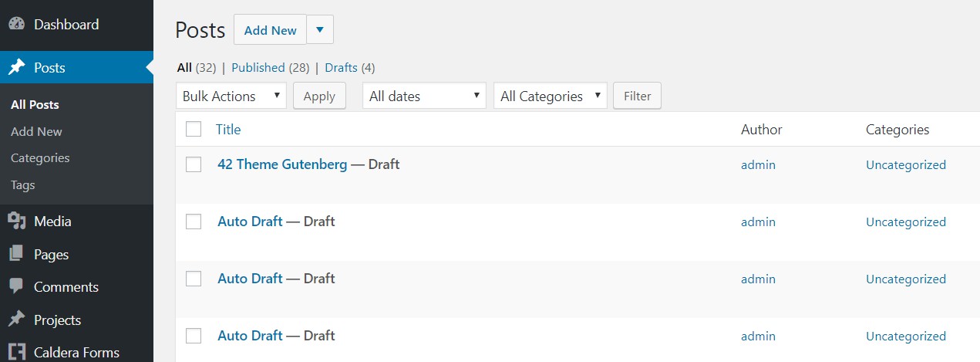Sort posts by Title column header
980x362 pixels.
(228, 130)
